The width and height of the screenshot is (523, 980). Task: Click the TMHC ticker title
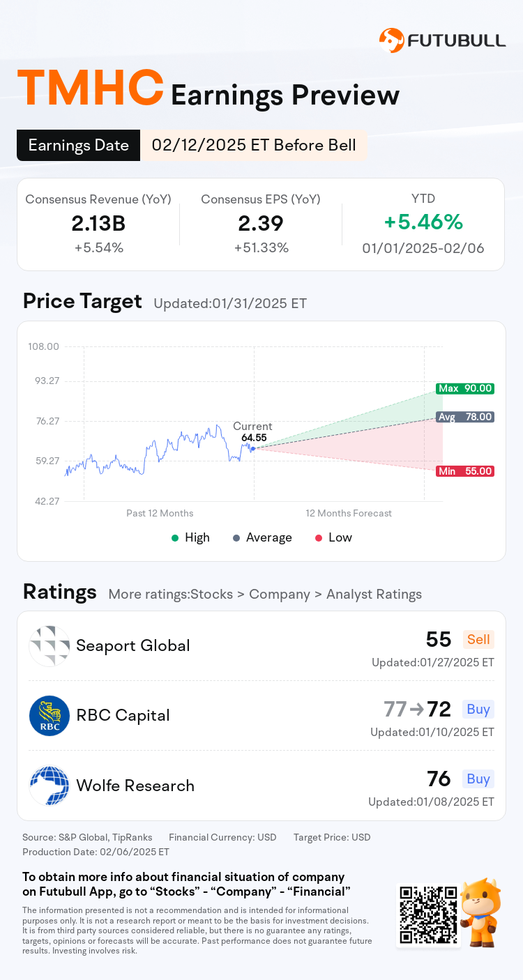91,89
